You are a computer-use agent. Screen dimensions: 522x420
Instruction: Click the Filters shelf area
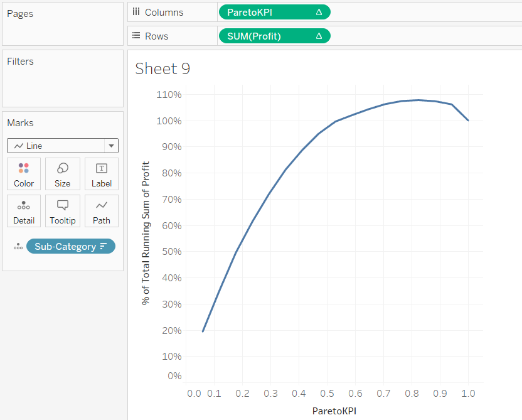63,78
